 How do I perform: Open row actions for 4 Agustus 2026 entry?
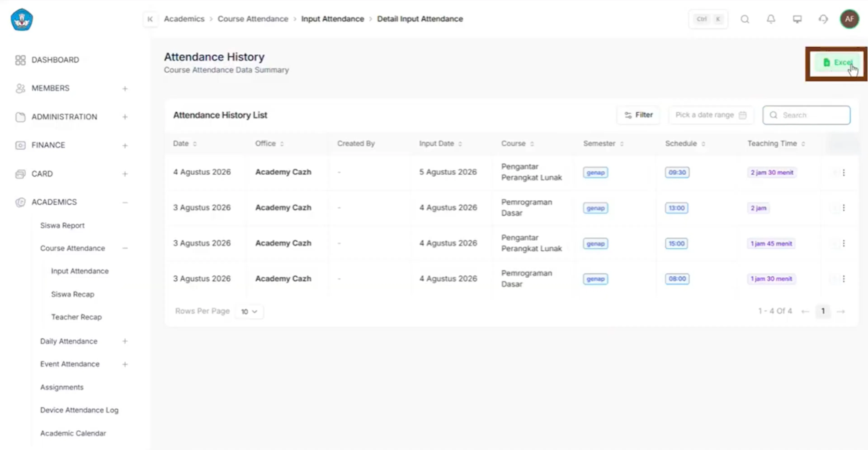(844, 173)
